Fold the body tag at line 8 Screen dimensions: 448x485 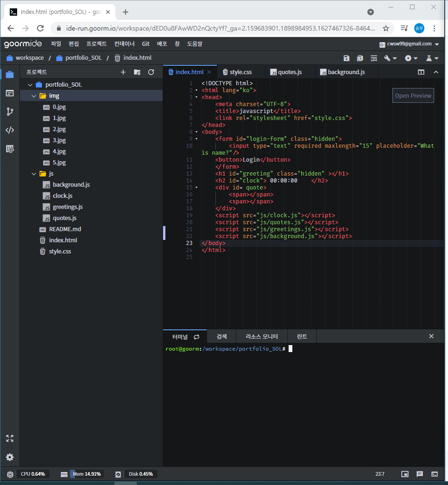pos(196,132)
